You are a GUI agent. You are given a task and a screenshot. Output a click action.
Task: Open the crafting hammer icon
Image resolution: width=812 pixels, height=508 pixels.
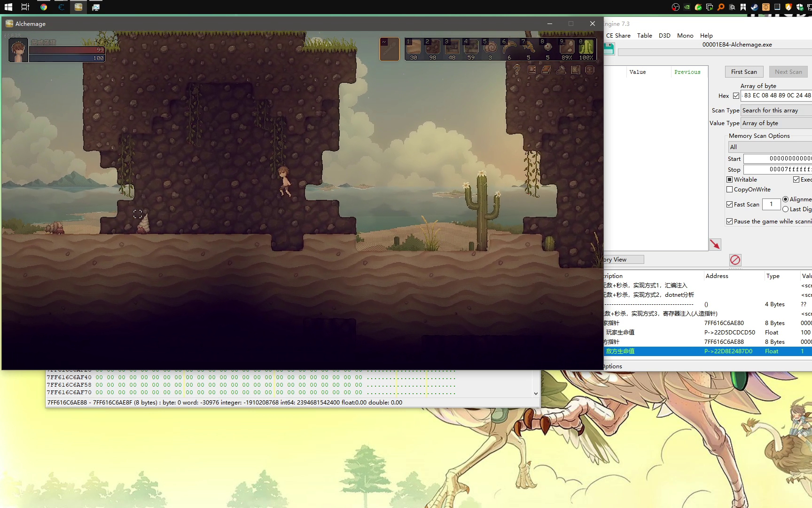click(561, 70)
